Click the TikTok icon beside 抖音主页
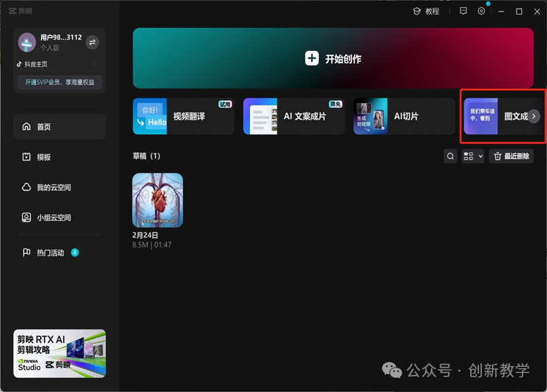The image size is (547, 392). pos(19,64)
